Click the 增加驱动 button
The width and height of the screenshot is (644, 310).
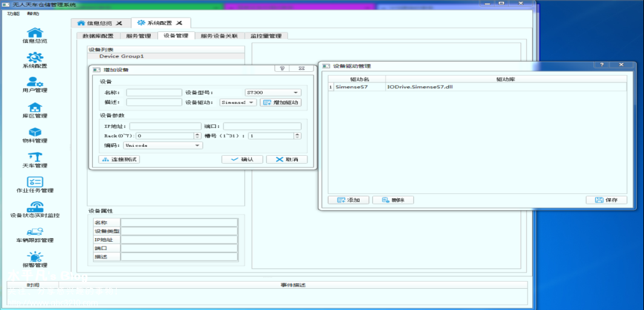pyautogui.click(x=280, y=103)
